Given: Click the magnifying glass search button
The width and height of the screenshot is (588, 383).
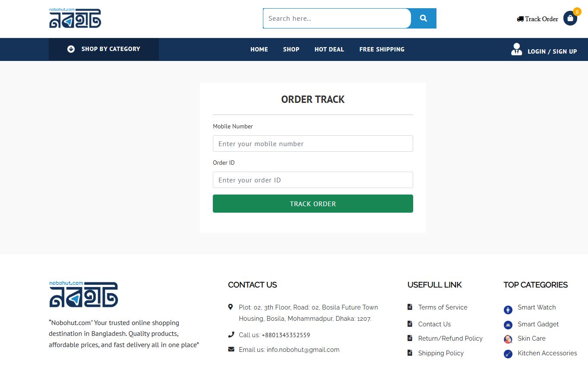Looking at the screenshot, I should [423, 19].
